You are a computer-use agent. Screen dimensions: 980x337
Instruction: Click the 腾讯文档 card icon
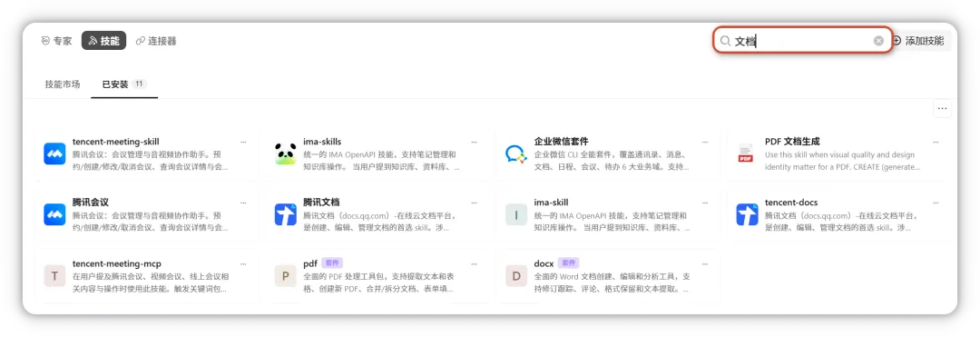[286, 214]
